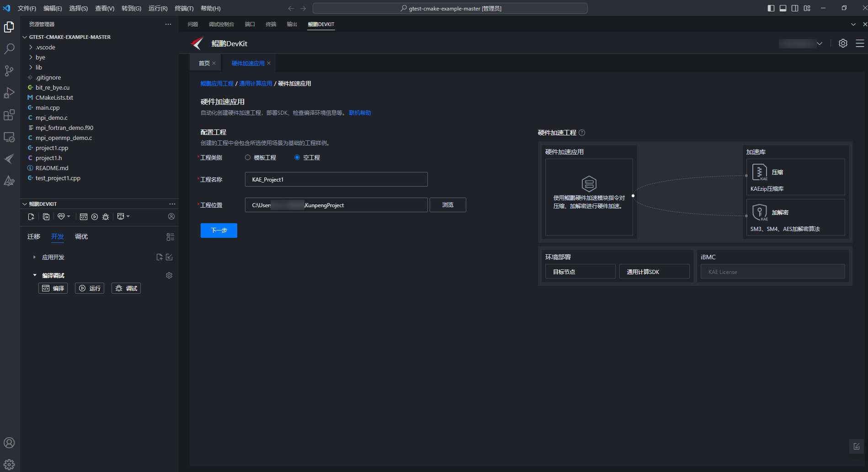Screen dimensions: 868x472
Task: Click the compile code-window icon in DevKit toolbar
Action: pos(84,217)
